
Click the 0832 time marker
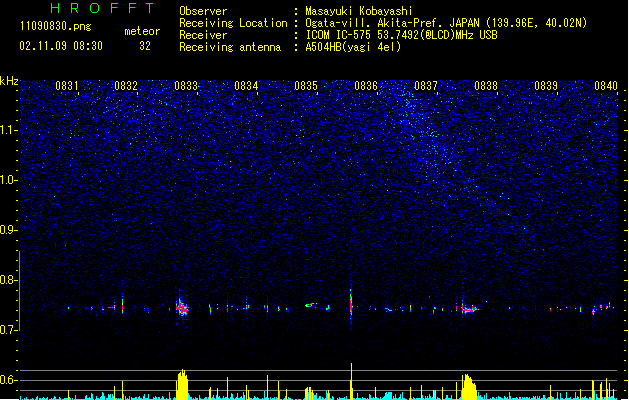pos(126,86)
